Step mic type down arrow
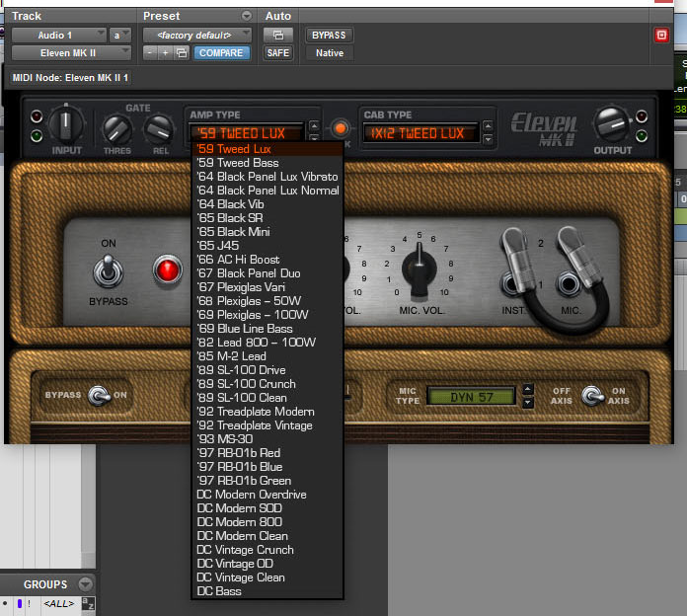Screen dimensions: 687x616 pyautogui.click(x=528, y=402)
